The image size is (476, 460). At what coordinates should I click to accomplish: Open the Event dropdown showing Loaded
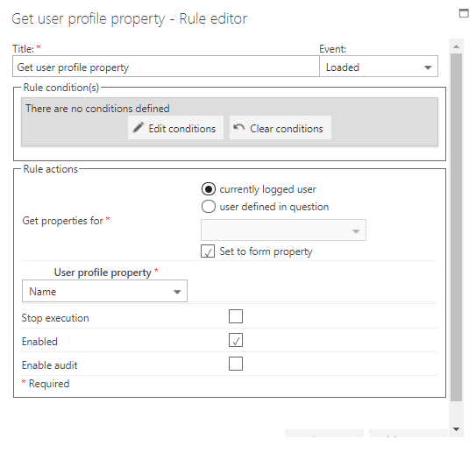pyautogui.click(x=379, y=67)
